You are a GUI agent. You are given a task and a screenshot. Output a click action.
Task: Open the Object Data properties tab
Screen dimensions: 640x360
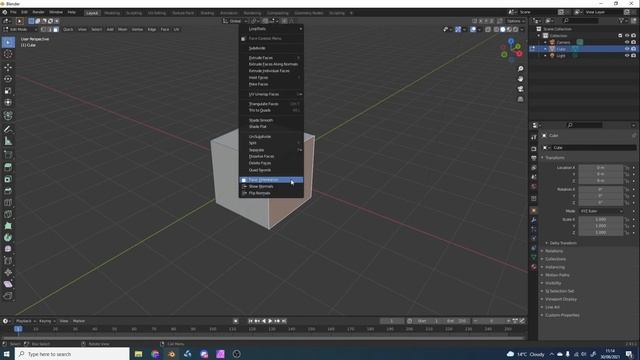[x=533, y=257]
